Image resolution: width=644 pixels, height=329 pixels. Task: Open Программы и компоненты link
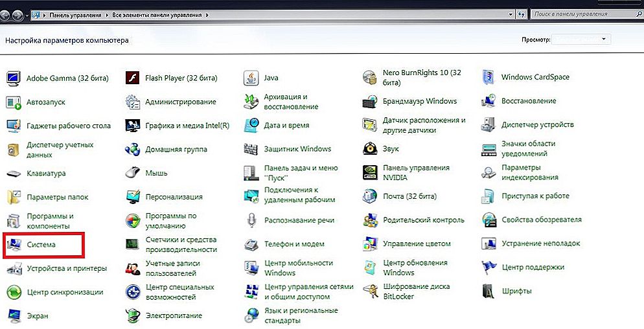[50, 221]
